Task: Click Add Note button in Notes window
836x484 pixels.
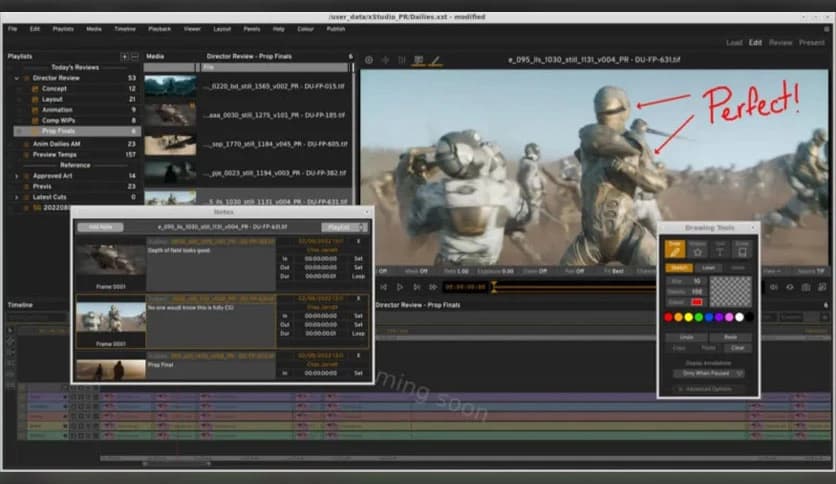Action: (x=100, y=227)
